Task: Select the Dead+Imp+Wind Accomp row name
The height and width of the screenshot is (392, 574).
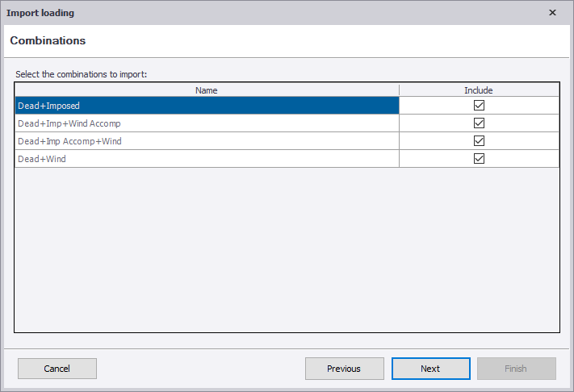Action: (206, 123)
